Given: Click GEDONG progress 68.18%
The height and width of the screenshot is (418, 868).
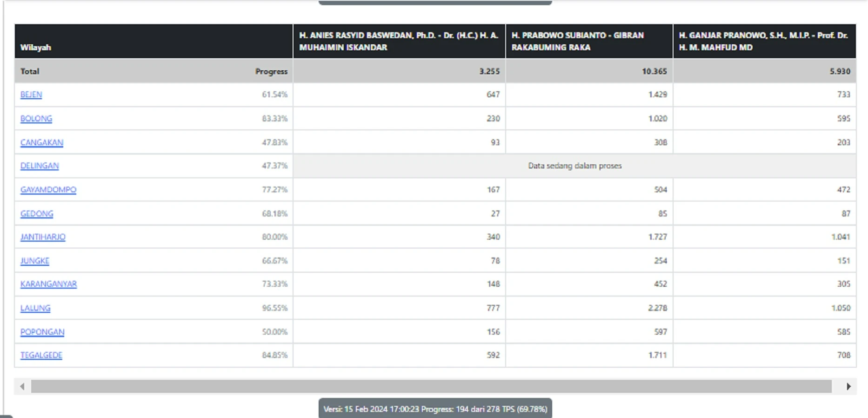Looking at the screenshot, I should [275, 214].
